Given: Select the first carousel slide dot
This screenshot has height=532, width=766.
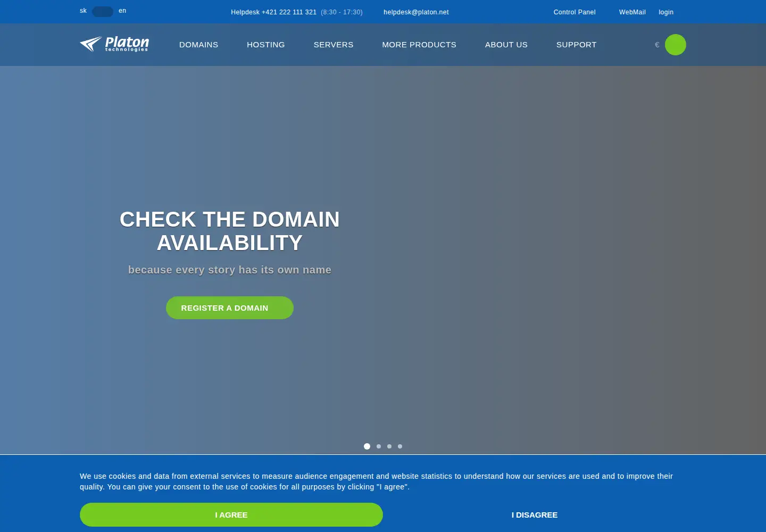Looking at the screenshot, I should (367, 446).
